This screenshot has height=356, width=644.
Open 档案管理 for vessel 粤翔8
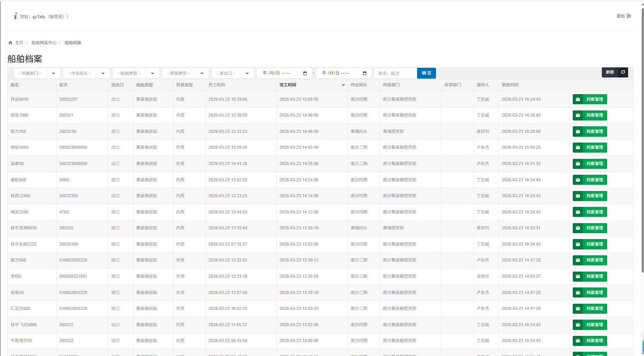590,277
